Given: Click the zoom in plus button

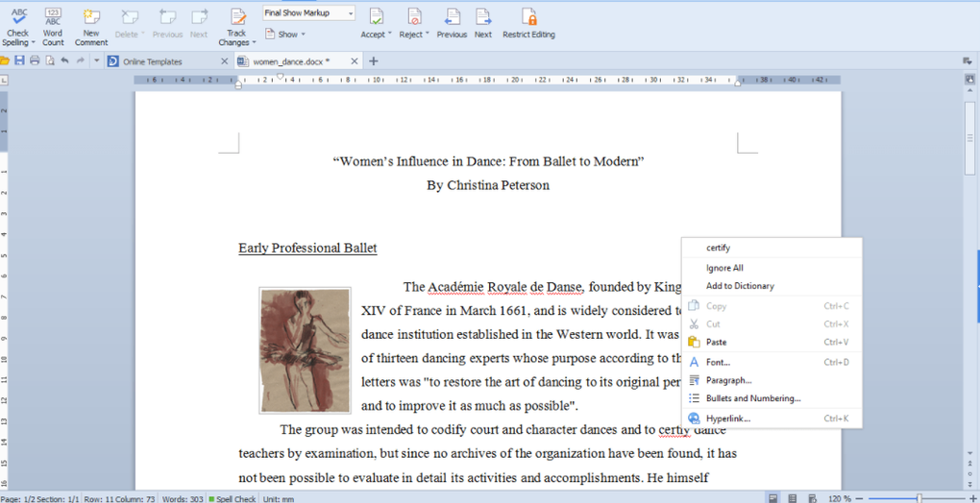Looking at the screenshot, I should tap(975, 498).
